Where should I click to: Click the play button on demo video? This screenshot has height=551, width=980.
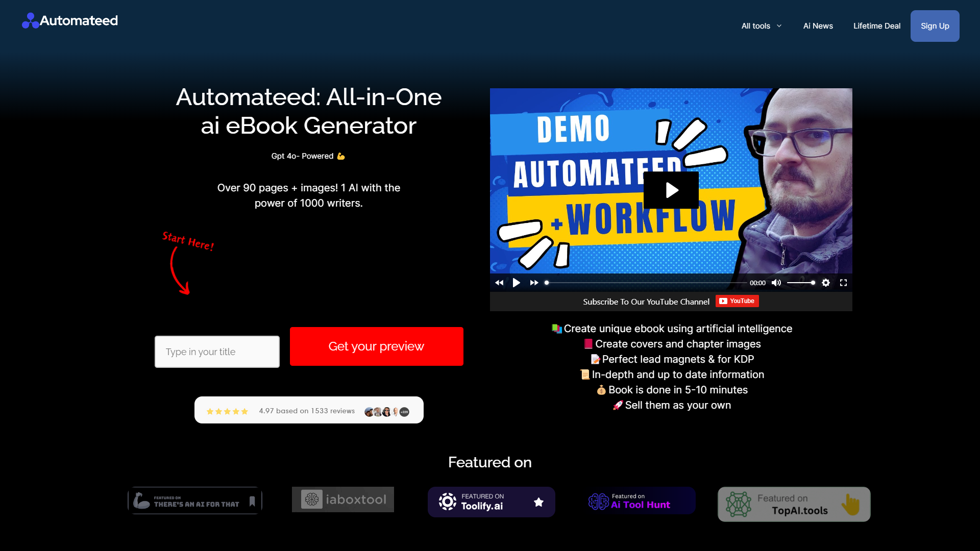pyautogui.click(x=671, y=190)
